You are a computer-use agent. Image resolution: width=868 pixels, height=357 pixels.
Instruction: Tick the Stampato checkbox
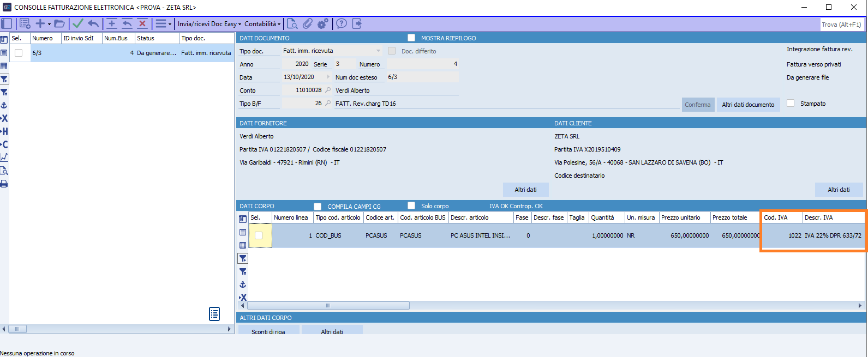coord(791,104)
